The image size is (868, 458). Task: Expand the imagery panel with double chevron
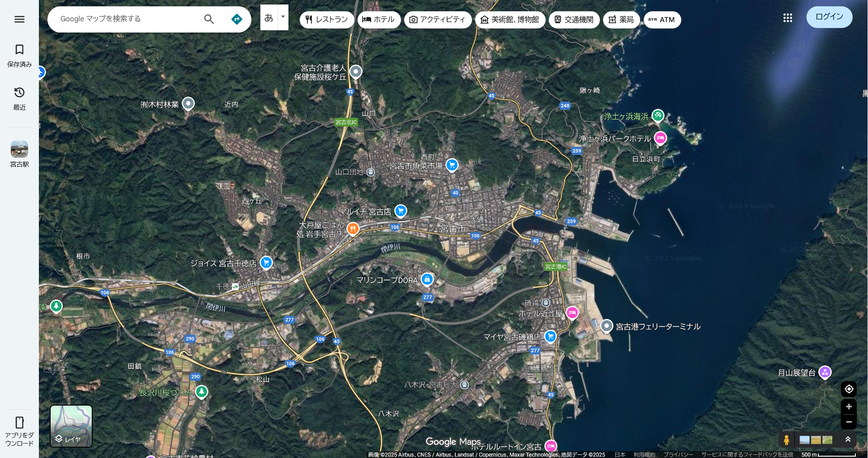pyautogui.click(x=848, y=439)
